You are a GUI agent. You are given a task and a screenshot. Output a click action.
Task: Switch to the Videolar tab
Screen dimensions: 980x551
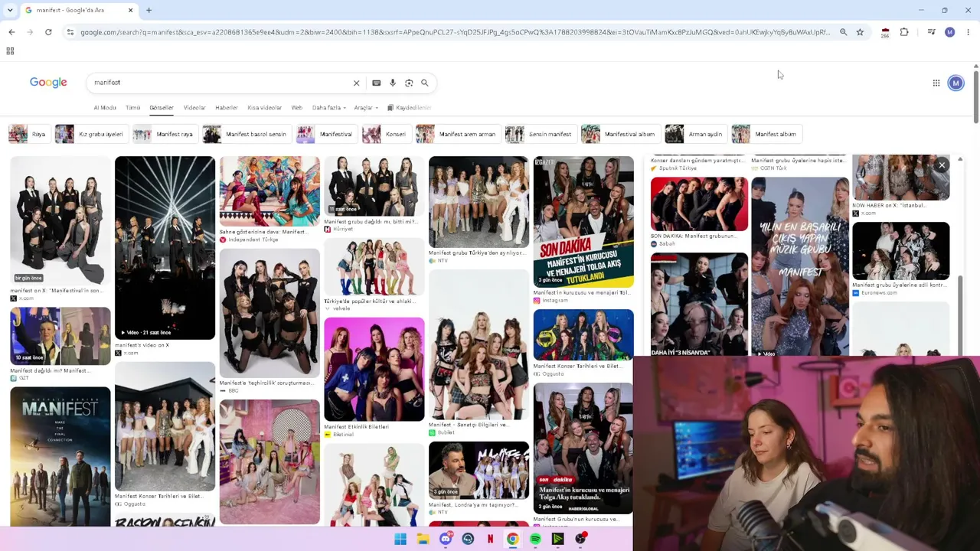194,108
